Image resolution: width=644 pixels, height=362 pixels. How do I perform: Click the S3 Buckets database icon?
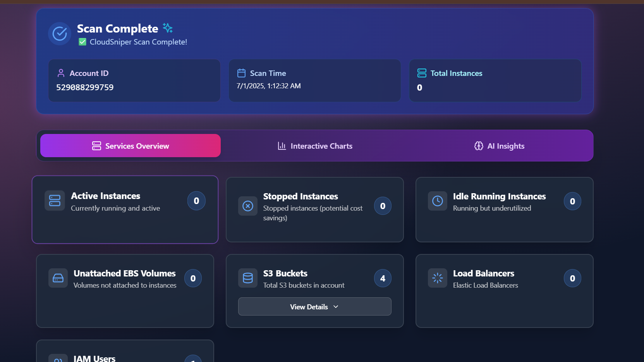(247, 278)
